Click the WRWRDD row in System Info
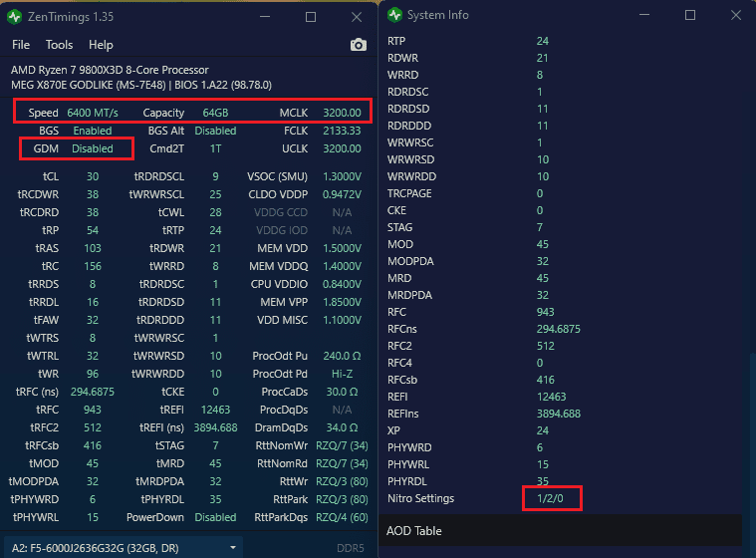The width and height of the screenshot is (756, 558). point(562,176)
